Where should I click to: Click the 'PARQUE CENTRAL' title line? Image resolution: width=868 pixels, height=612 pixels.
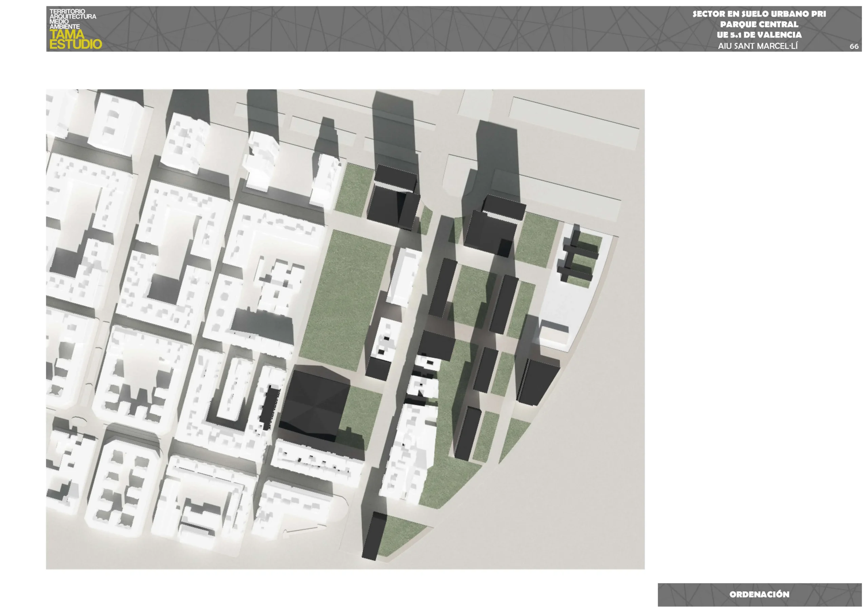[759, 24]
